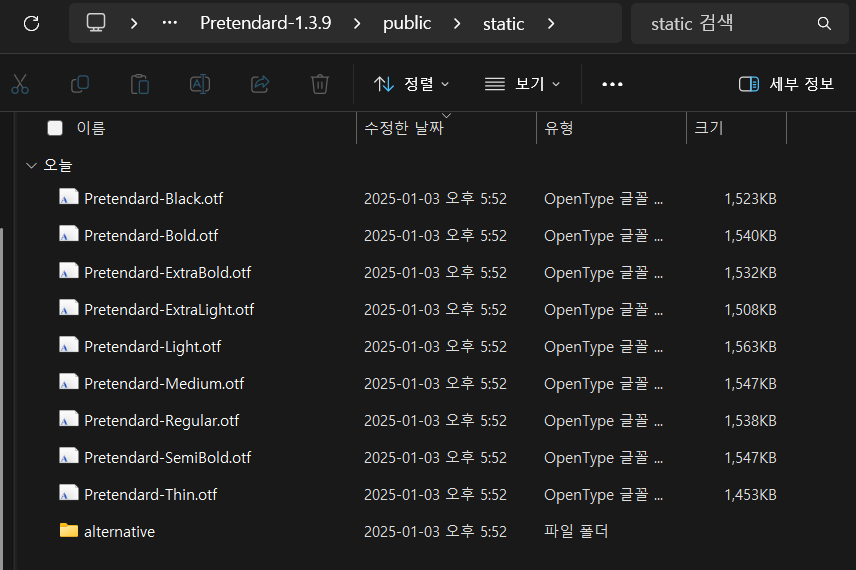Select the Pretendard-ExtraBold.otf file name
Image resolution: width=856 pixels, height=570 pixels.
(168, 273)
